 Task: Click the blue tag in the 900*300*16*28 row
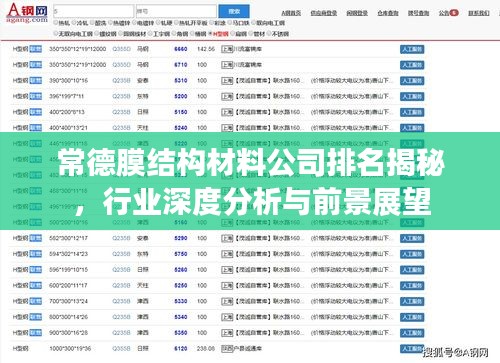click(36, 333)
